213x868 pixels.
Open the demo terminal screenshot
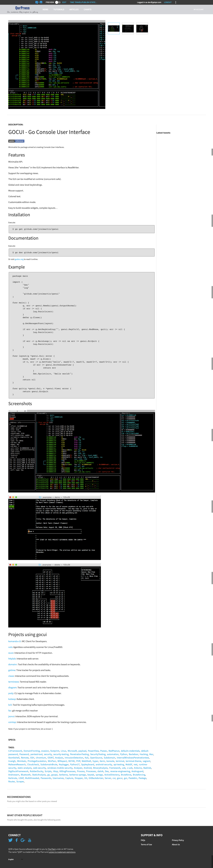tap(55, 528)
